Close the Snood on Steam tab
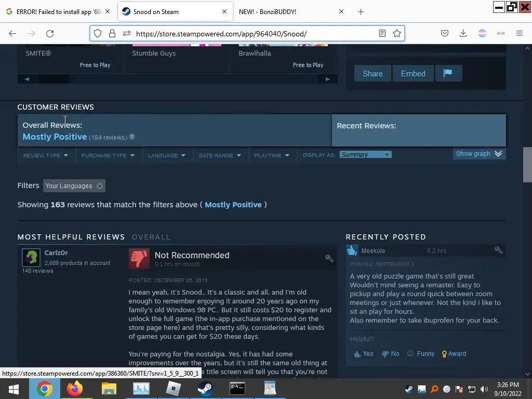 click(224, 11)
